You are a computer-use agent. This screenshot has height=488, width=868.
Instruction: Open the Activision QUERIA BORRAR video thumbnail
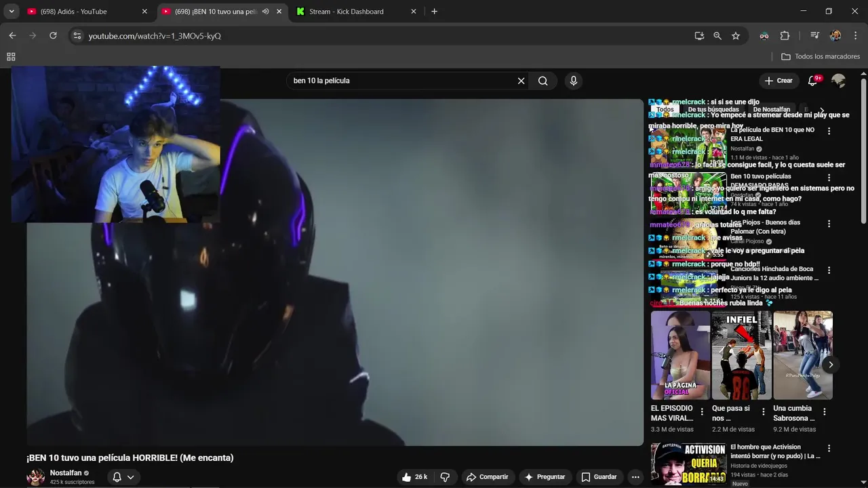point(688,464)
